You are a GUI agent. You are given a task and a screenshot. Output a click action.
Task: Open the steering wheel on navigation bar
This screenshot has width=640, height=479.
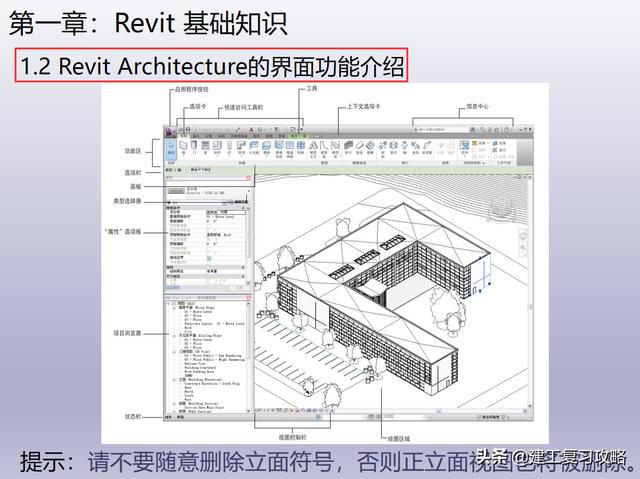coord(524,236)
